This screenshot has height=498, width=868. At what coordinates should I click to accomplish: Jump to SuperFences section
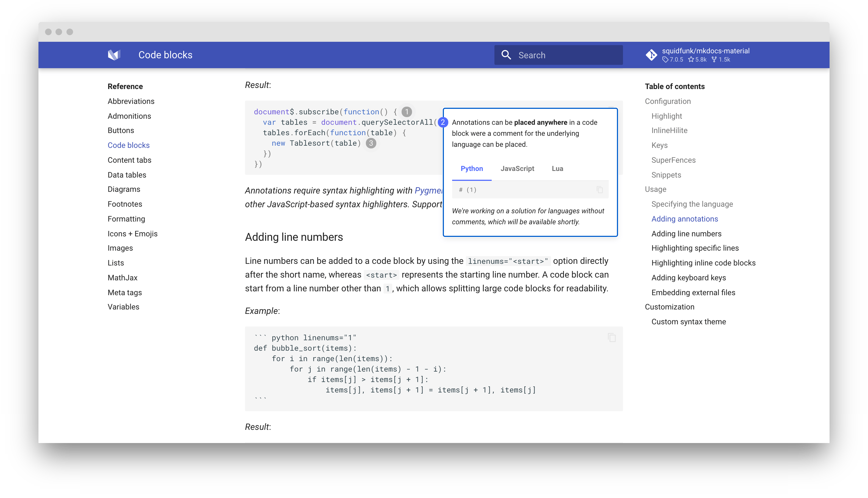tap(673, 160)
